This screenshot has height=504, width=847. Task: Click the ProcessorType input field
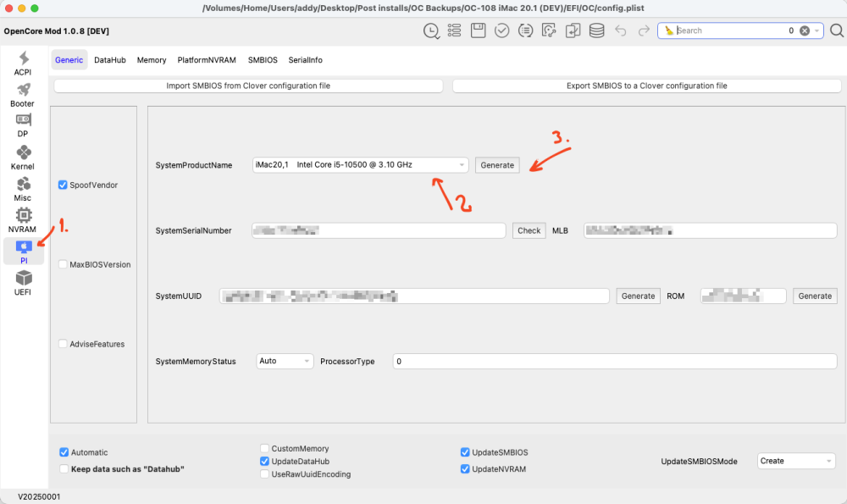pos(615,362)
